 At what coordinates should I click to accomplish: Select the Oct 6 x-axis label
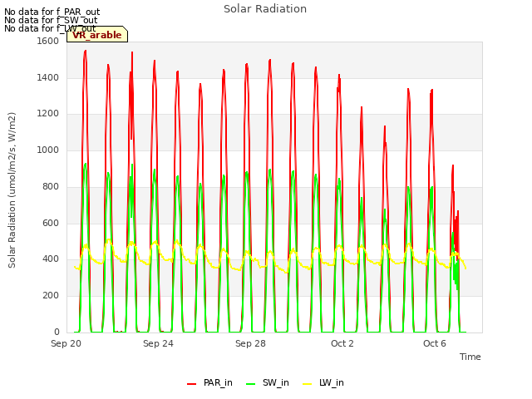pos(435,343)
